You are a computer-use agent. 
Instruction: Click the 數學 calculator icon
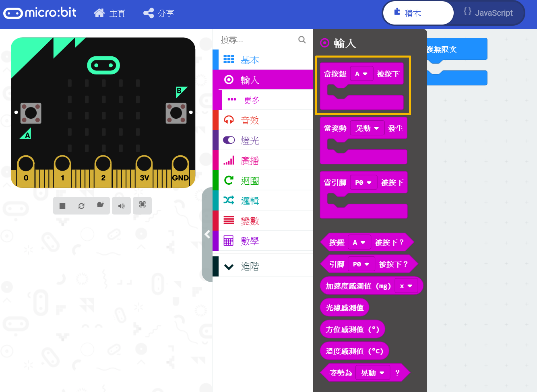coord(229,241)
